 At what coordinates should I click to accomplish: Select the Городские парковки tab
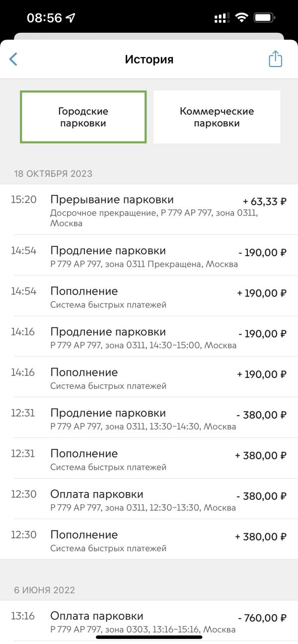[83, 117]
